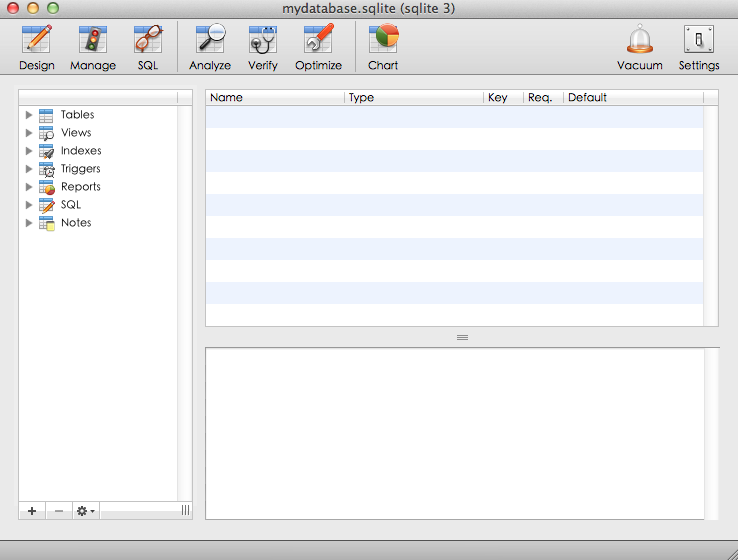The width and height of the screenshot is (738, 560).
Task: Open the SQL glasses toolbar icon
Action: click(x=148, y=40)
